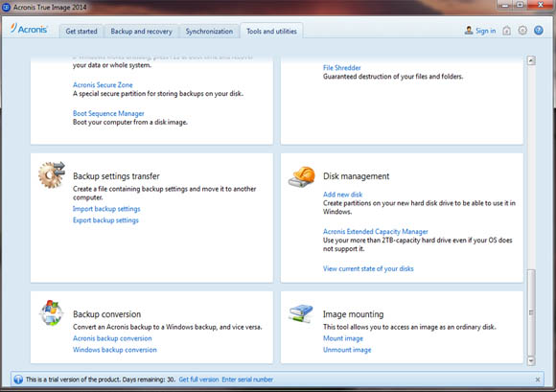The image size is (556, 392).
Task: Click the Disk management heading
Action: (x=356, y=176)
